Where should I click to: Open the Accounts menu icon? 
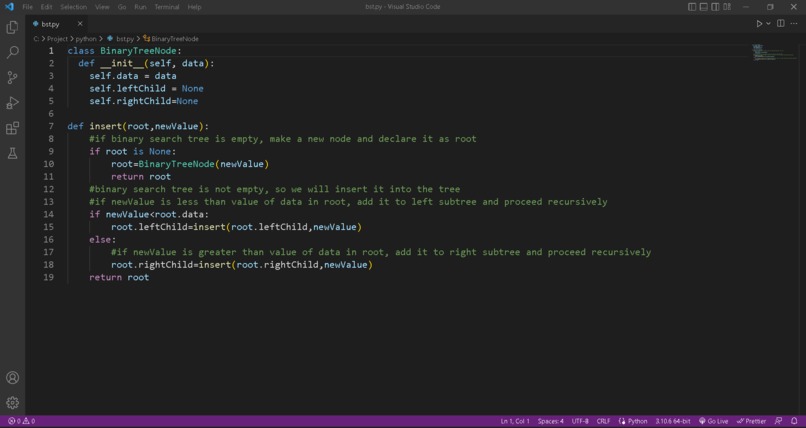(x=12, y=378)
